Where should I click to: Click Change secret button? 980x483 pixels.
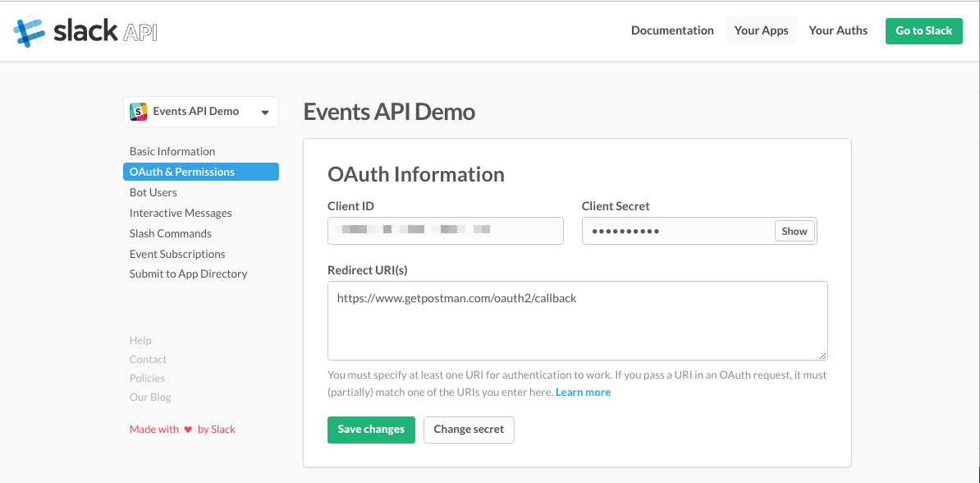click(469, 430)
